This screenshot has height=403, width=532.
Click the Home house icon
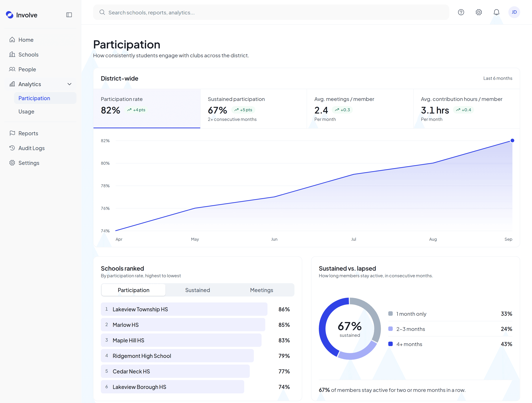pos(12,40)
